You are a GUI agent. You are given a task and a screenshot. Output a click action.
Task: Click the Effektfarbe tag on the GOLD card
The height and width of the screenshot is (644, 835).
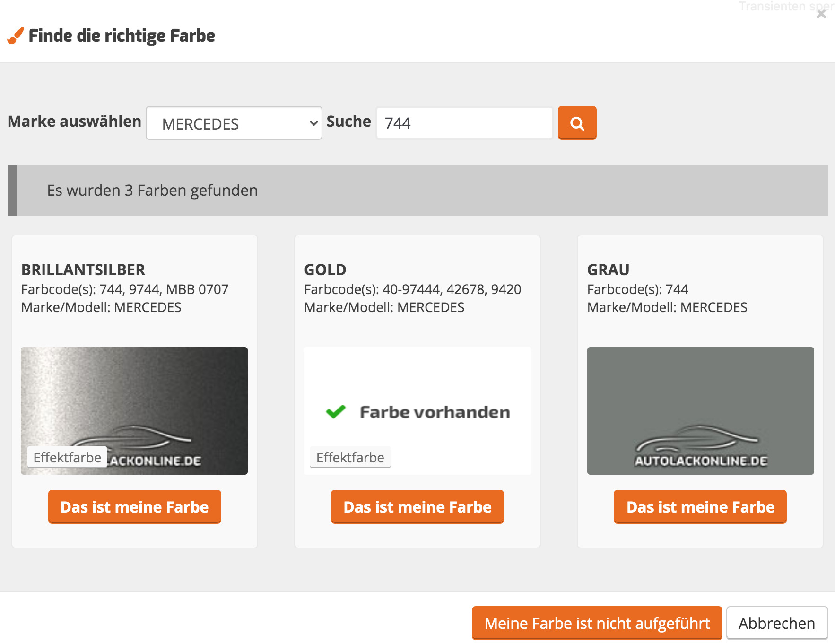click(x=350, y=457)
